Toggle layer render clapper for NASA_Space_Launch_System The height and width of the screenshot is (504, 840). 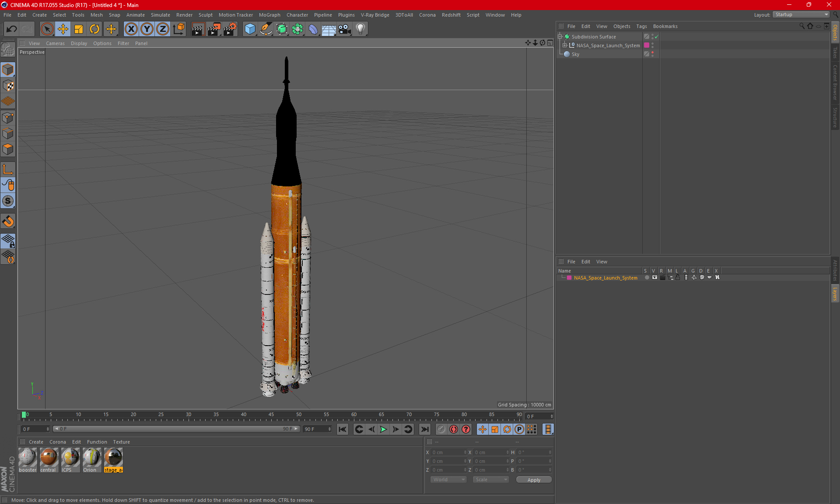click(x=662, y=277)
